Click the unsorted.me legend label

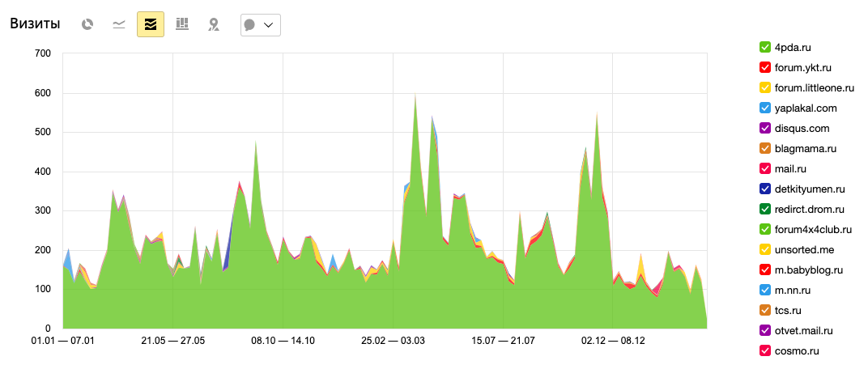(804, 250)
